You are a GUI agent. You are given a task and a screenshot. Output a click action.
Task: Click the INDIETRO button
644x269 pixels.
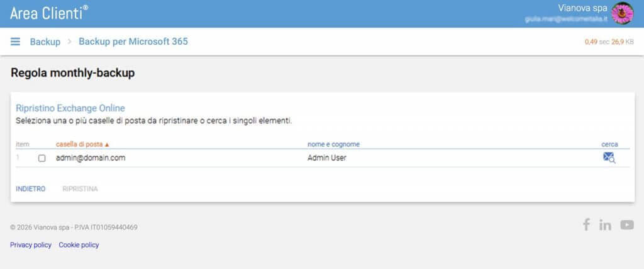(x=30, y=189)
